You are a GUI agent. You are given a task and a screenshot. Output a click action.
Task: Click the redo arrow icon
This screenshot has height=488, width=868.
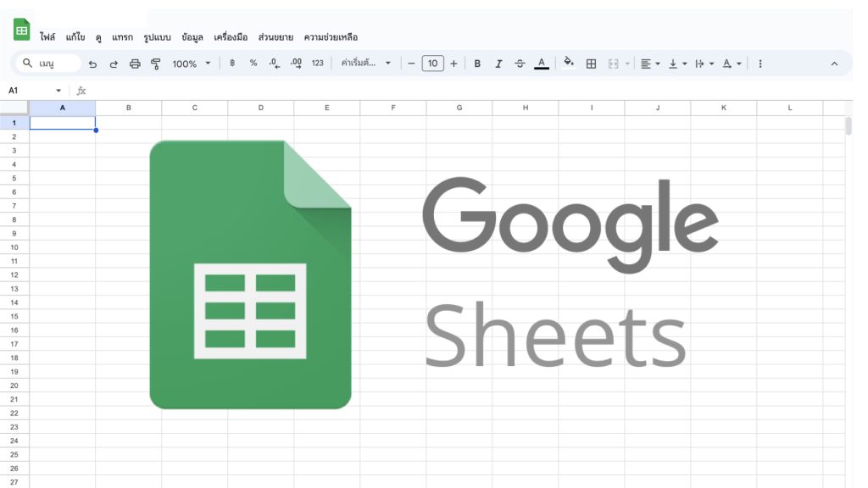click(x=114, y=64)
